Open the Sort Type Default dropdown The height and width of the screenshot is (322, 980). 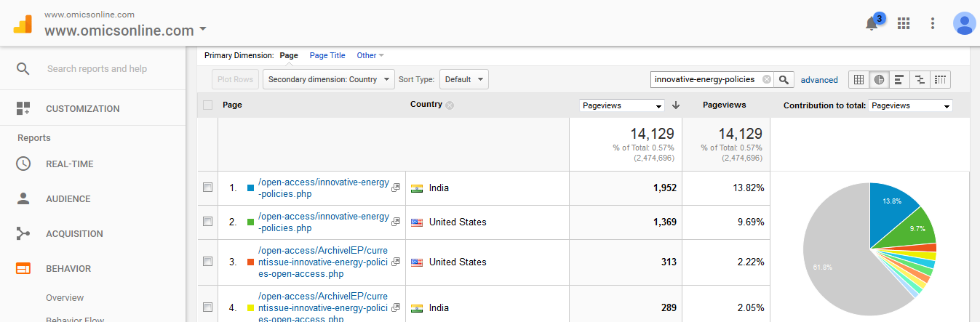pyautogui.click(x=463, y=79)
